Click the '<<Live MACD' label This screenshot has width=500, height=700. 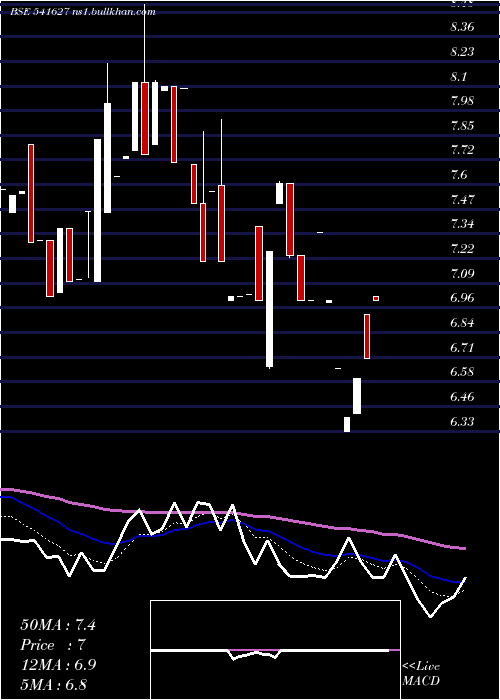point(421,673)
